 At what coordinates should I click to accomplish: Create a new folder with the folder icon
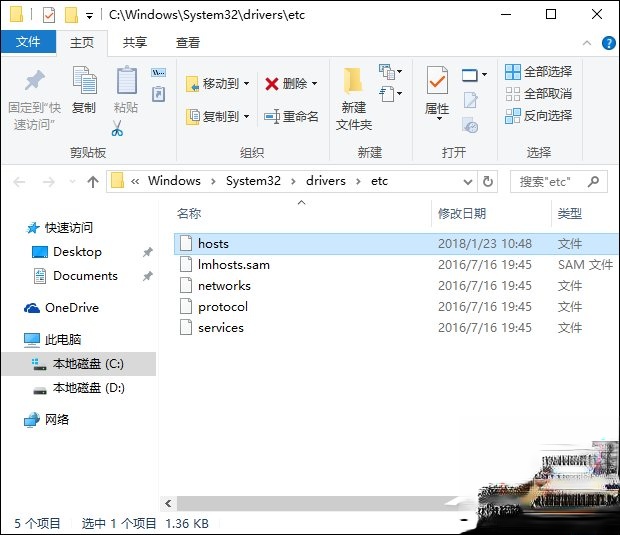(x=353, y=80)
